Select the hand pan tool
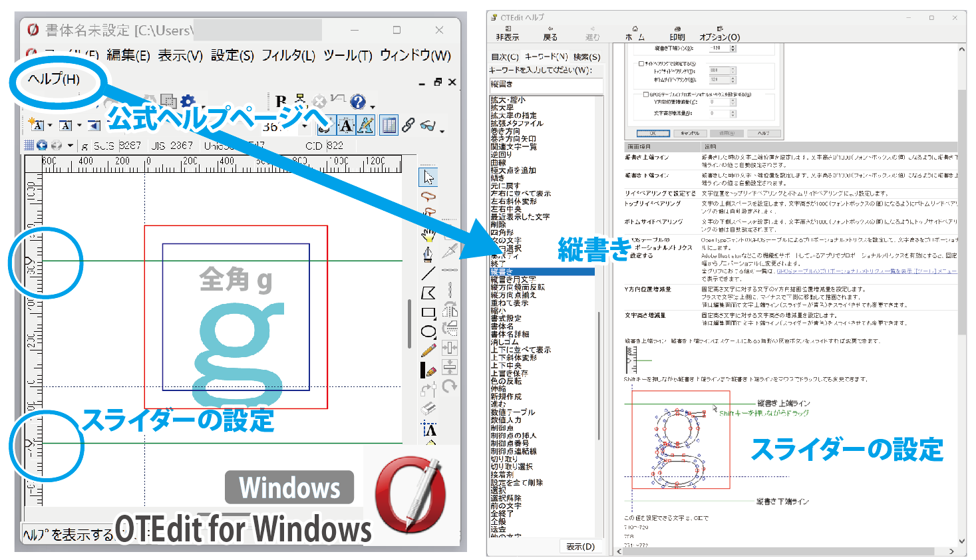Viewport: 976px width, 560px height. pyautogui.click(x=428, y=234)
